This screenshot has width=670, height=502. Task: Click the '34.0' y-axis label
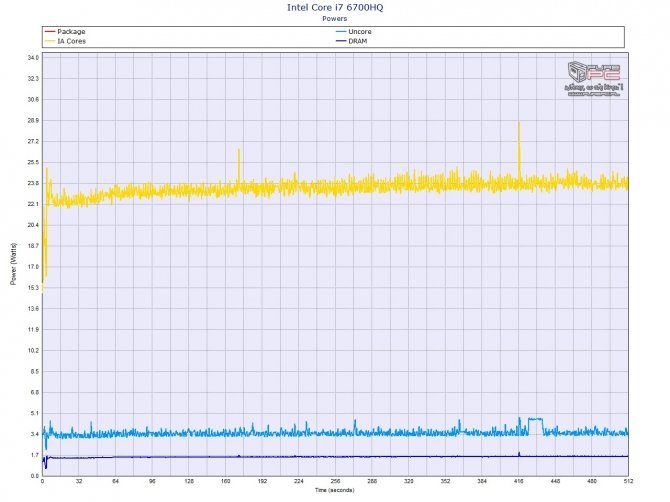click(33, 58)
